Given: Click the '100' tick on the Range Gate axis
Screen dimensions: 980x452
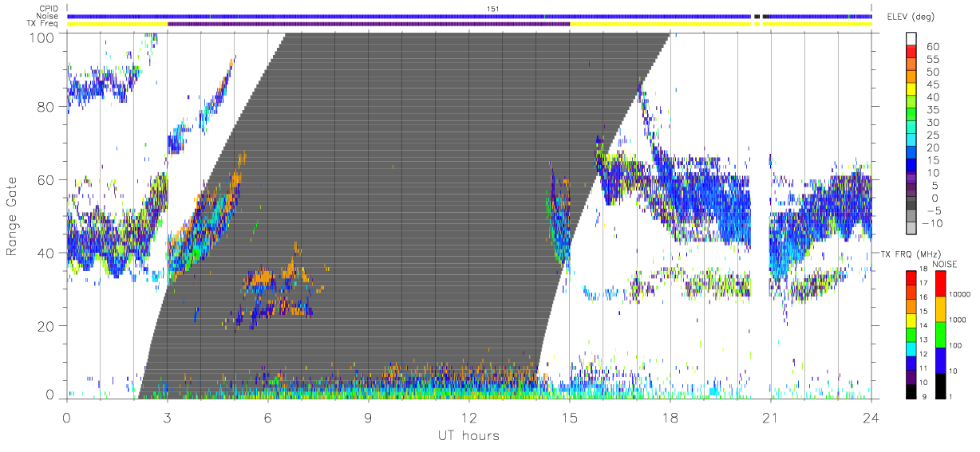Looking at the screenshot, I should tap(43, 37).
